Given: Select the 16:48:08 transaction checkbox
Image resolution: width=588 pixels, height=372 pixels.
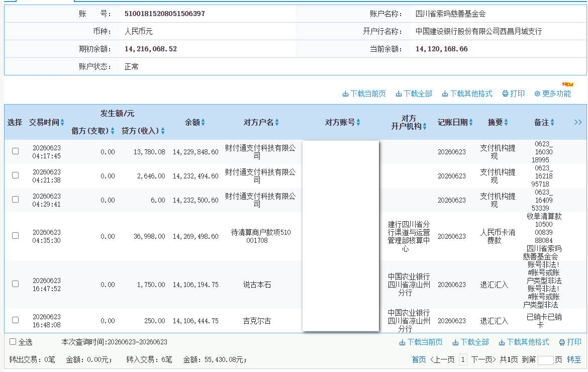Looking at the screenshot, I should pyautogui.click(x=16, y=320).
